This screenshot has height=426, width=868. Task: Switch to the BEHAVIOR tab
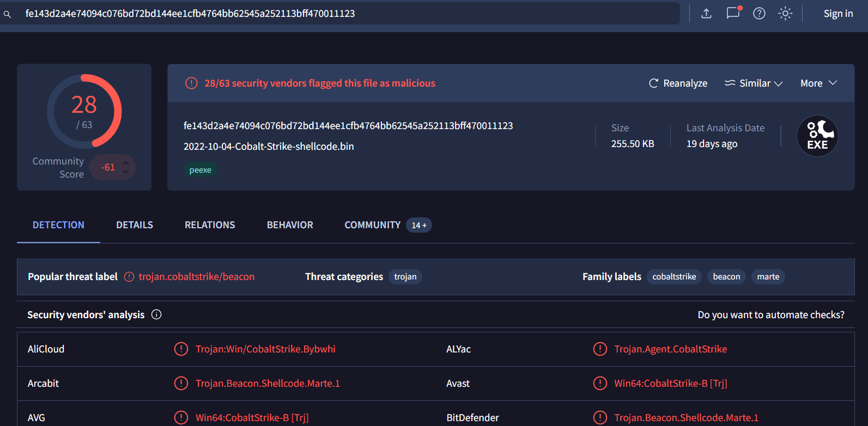[x=290, y=225]
